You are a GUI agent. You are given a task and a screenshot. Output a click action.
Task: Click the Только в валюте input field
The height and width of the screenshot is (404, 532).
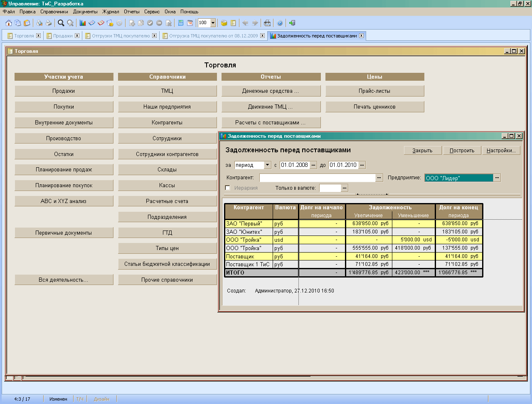[330, 188]
